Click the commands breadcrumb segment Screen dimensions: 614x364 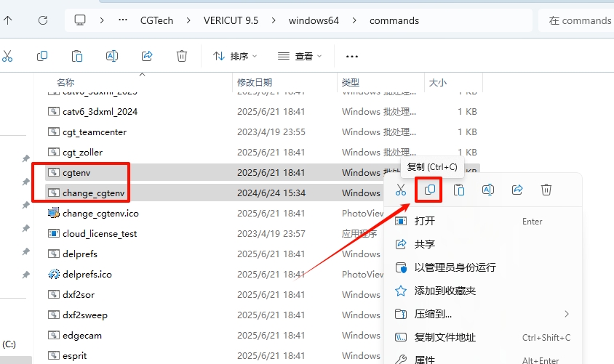coord(394,20)
